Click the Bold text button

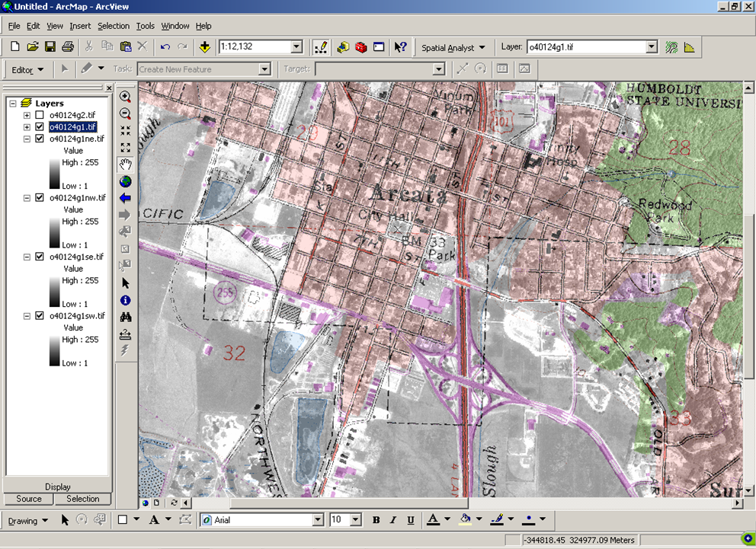[x=376, y=520]
